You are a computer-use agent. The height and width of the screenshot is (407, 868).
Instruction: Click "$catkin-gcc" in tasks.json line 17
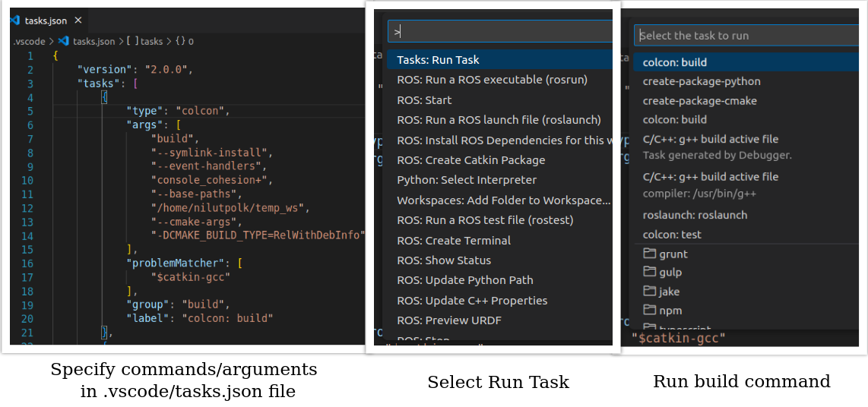(191, 277)
